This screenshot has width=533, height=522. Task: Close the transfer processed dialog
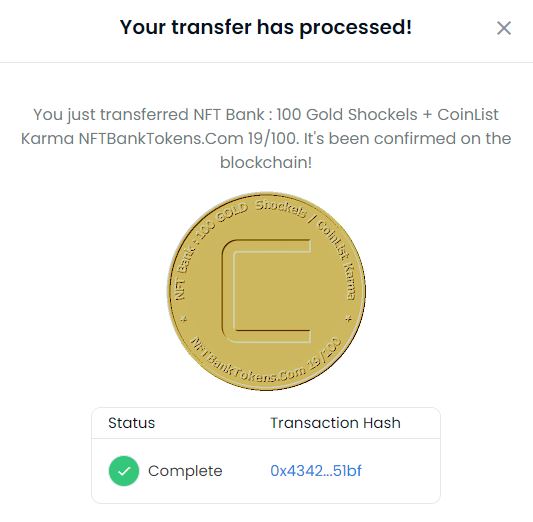504,28
